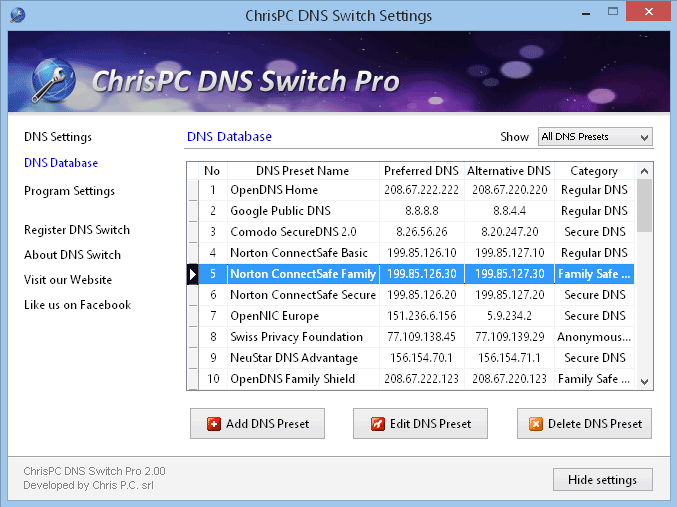Click the 77.109.139.29 cell
This screenshot has height=507, width=677.
point(509,337)
